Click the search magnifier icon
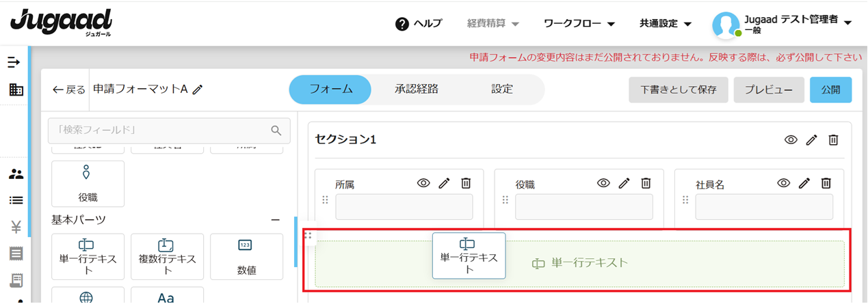Viewport: 868px width, 304px height. pyautogui.click(x=276, y=130)
